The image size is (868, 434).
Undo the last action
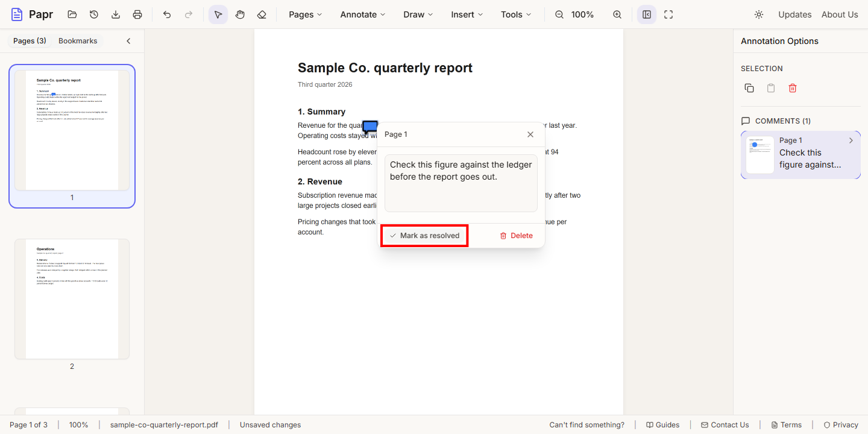point(167,14)
